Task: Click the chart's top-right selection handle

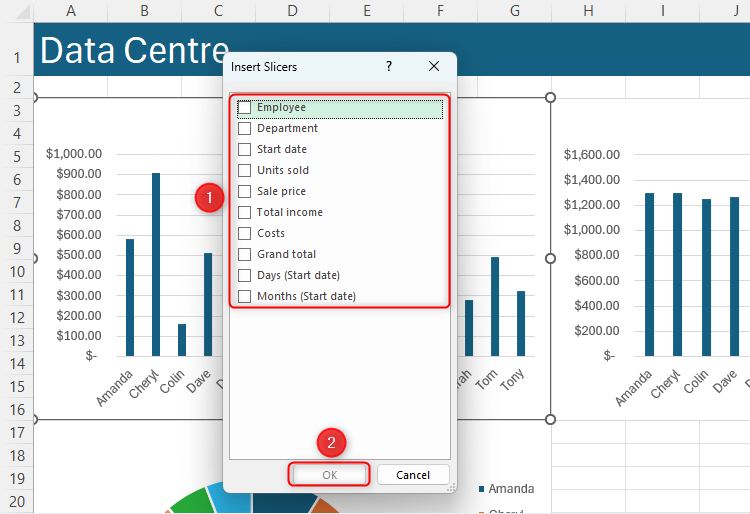Action: point(550,97)
